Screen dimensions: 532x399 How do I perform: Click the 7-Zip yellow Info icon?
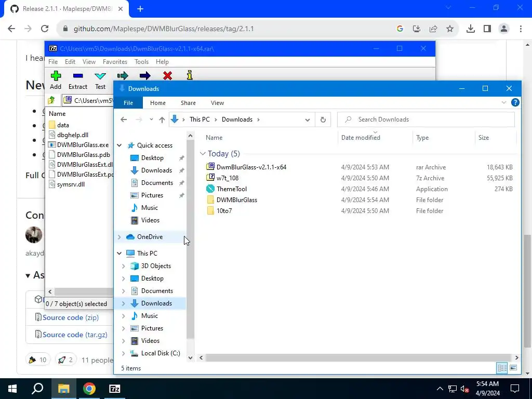(190, 75)
